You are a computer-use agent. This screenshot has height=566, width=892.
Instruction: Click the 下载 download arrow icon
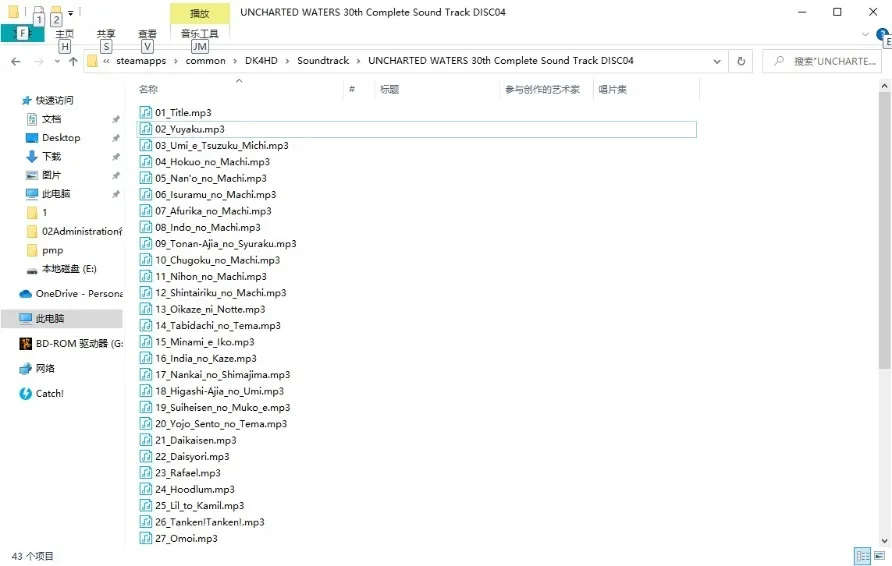click(x=32, y=156)
